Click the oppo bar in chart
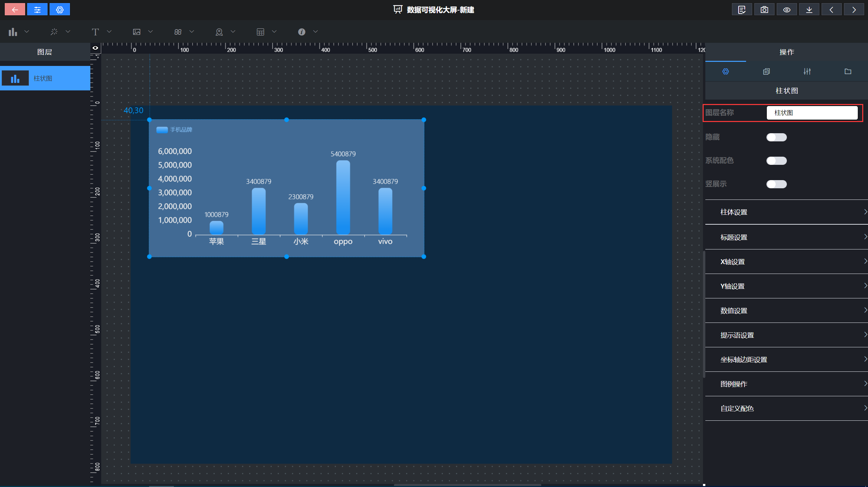This screenshot has height=487, width=868. [x=343, y=197]
